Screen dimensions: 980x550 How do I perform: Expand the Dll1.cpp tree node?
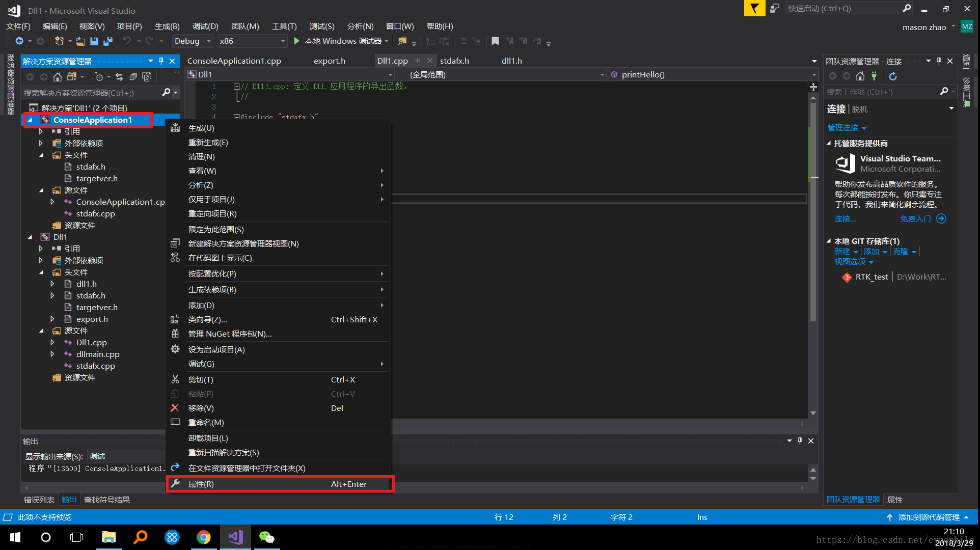point(52,343)
